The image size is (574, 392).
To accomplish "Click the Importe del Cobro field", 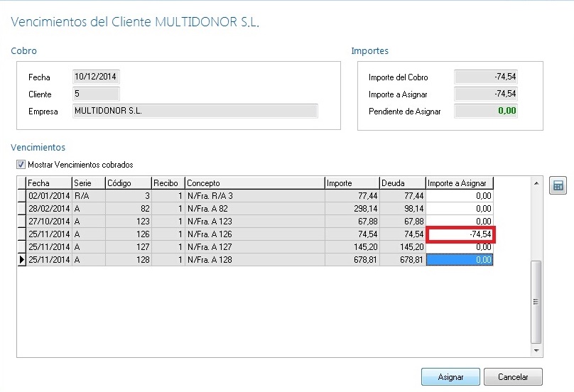I will pyautogui.click(x=486, y=77).
